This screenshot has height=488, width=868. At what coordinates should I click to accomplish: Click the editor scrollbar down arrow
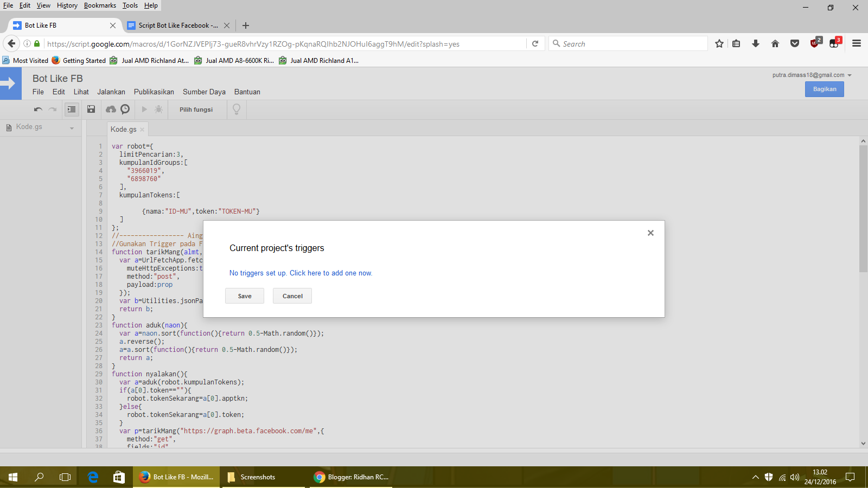[x=863, y=444]
